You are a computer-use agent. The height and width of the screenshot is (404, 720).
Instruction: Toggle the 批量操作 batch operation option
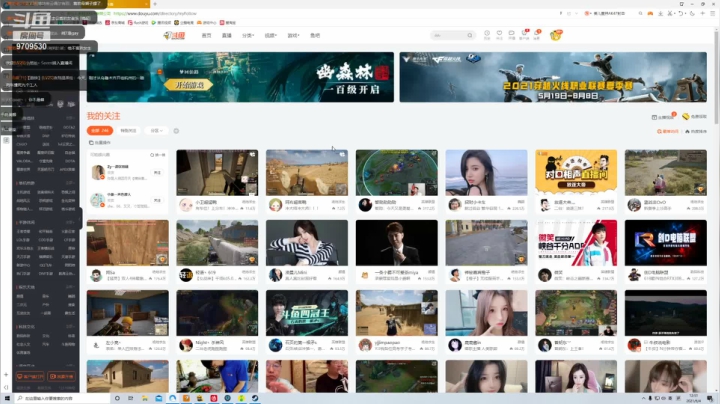[100, 143]
